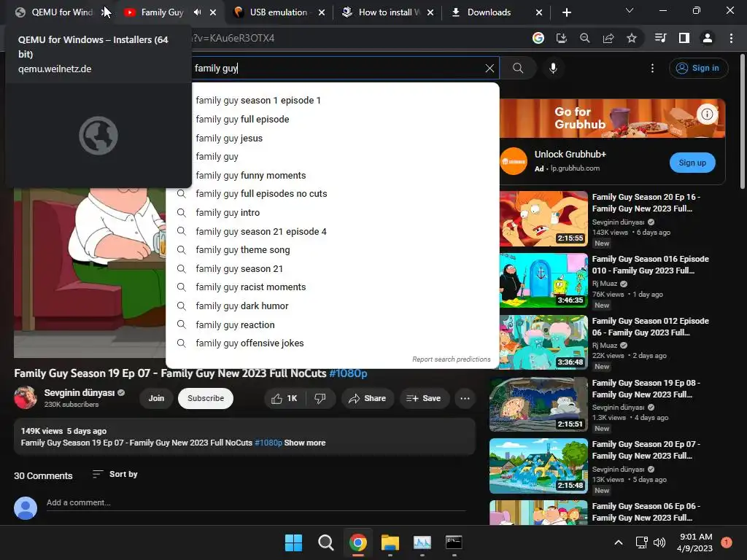
Task: Mute the Family Guy tab audio icon
Action: coord(198,12)
